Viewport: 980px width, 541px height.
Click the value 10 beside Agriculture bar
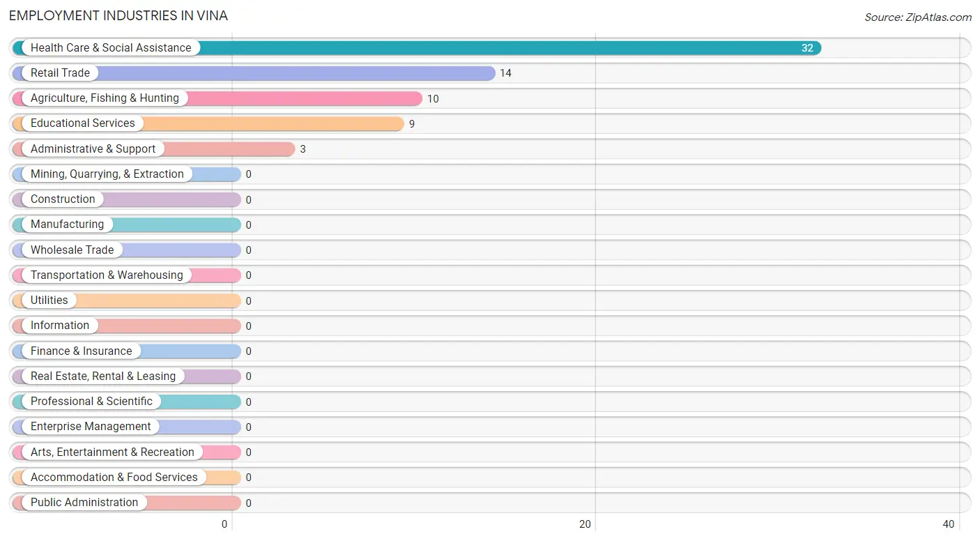(433, 99)
